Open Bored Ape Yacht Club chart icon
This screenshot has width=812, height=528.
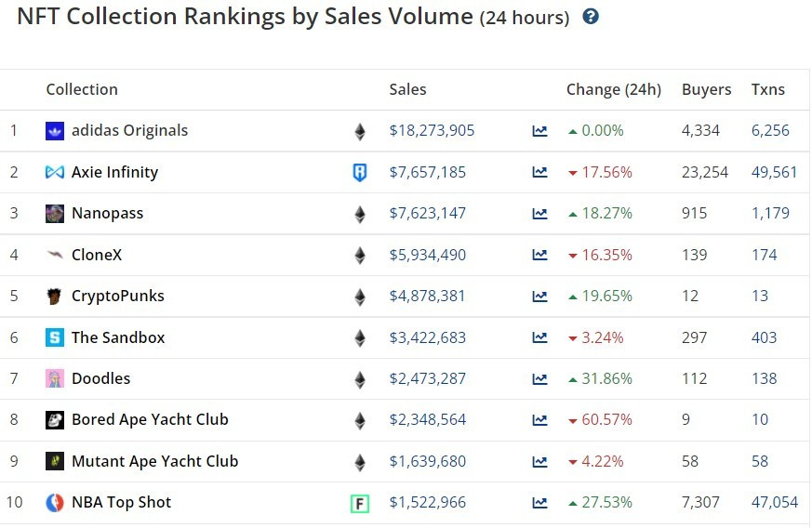(x=539, y=420)
